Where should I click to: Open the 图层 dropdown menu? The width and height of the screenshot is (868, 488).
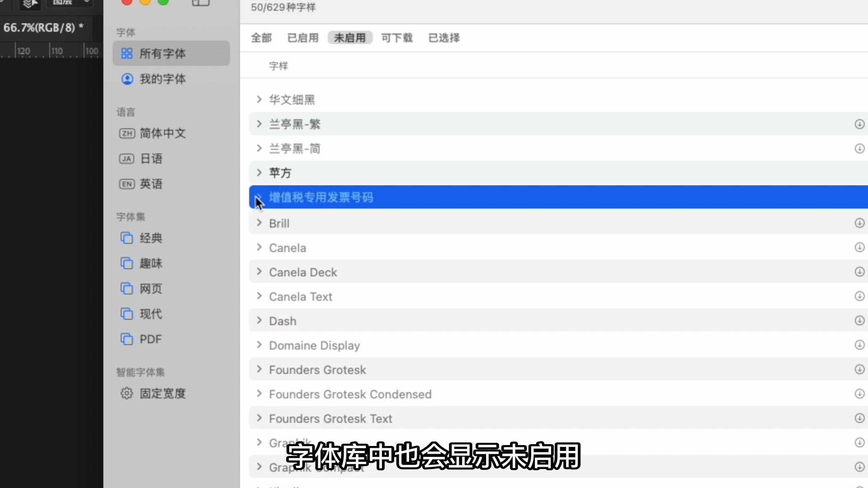point(70,2)
